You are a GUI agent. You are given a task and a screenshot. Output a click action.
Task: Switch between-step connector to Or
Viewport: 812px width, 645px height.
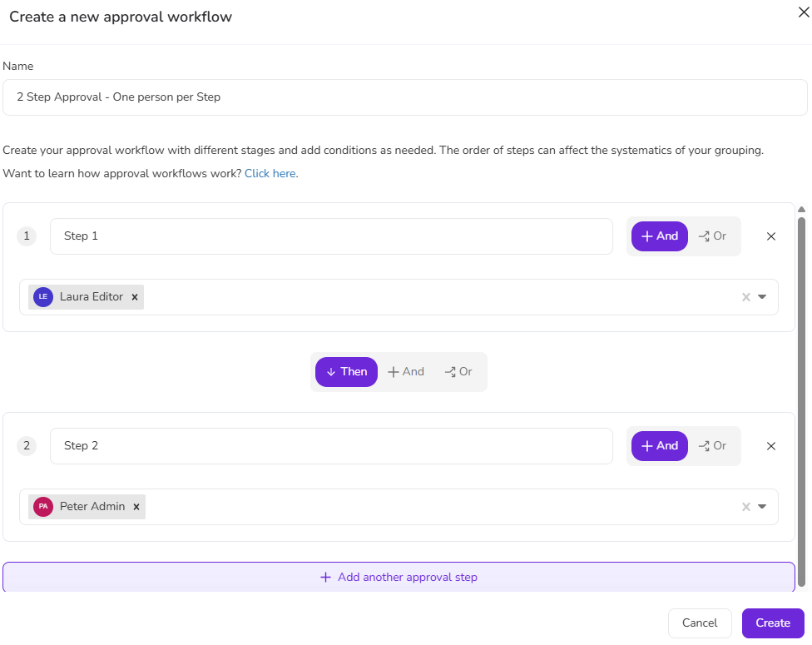tap(458, 372)
